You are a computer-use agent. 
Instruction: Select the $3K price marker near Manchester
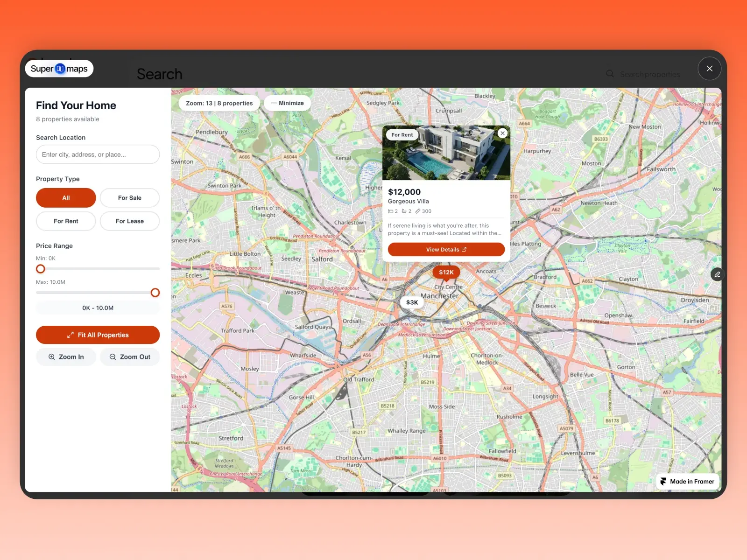[x=411, y=302]
